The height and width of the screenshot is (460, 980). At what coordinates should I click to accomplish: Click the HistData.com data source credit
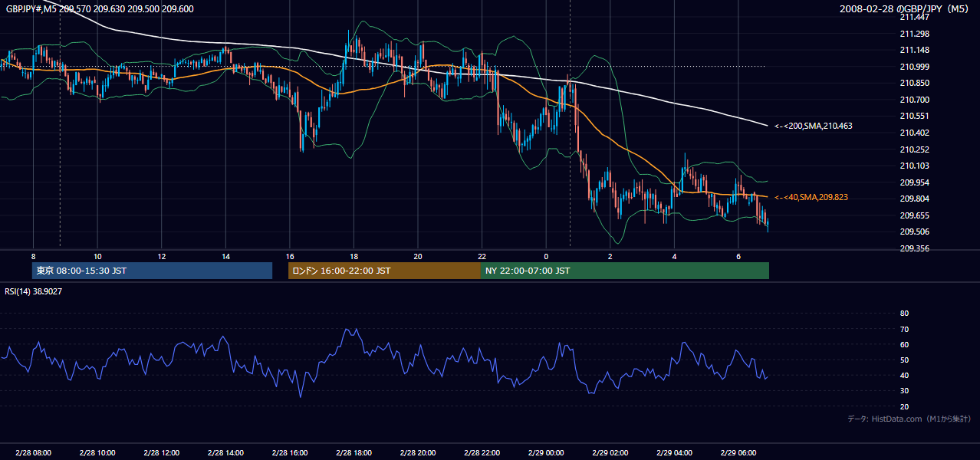click(x=909, y=419)
